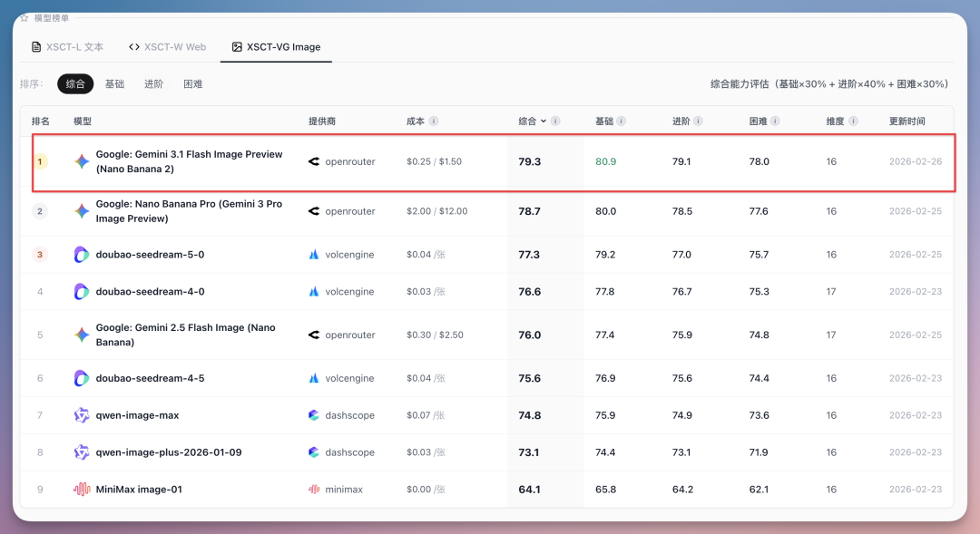
Task: Click minimax provider icon in last row
Action: click(314, 489)
